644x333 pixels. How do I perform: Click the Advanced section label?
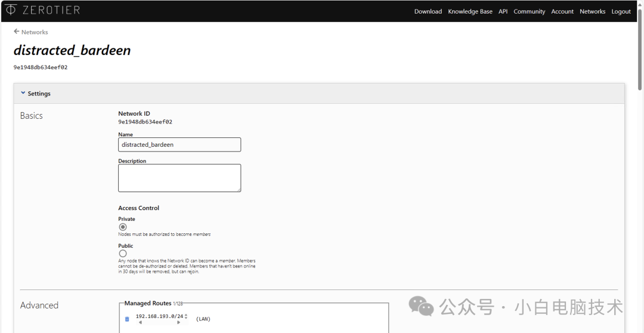point(39,305)
